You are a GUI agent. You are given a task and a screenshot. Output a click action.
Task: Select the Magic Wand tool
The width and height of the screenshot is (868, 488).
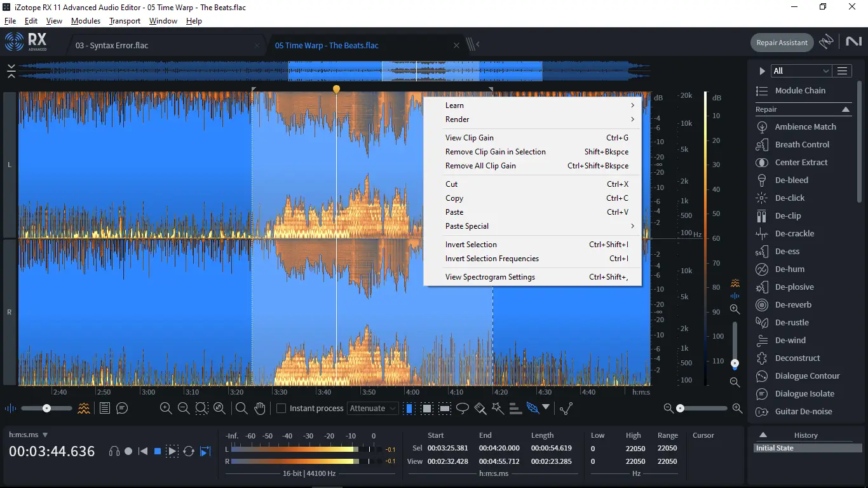498,409
